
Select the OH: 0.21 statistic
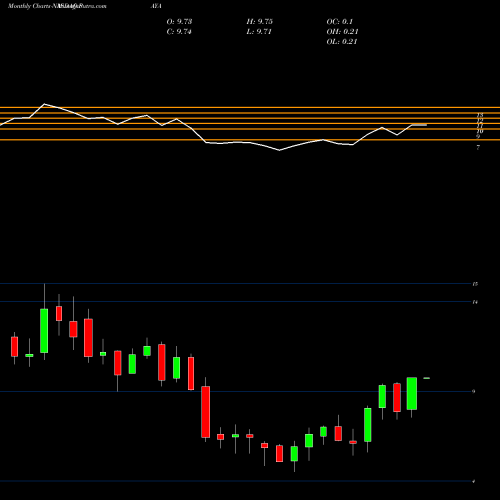(x=342, y=32)
